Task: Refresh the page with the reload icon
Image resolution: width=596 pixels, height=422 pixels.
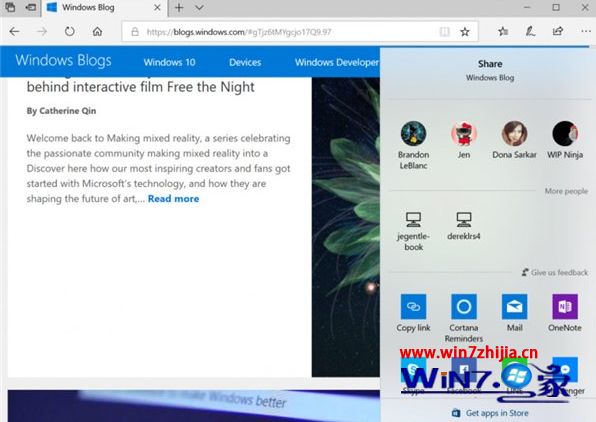Action: (x=70, y=32)
